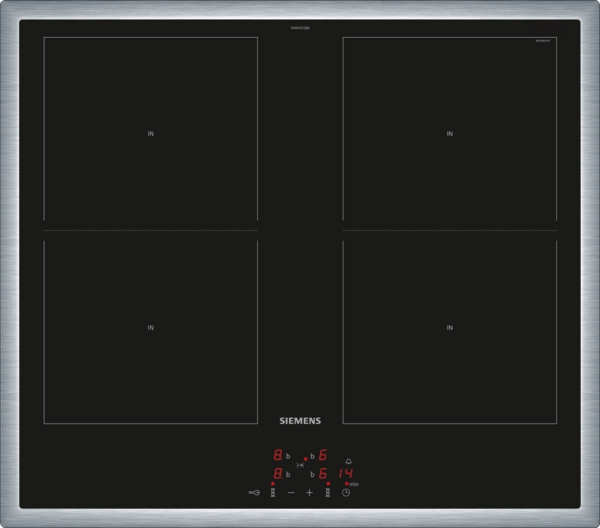Tap the bell kitchen-alarm icon
600x528 pixels.
pyautogui.click(x=349, y=461)
